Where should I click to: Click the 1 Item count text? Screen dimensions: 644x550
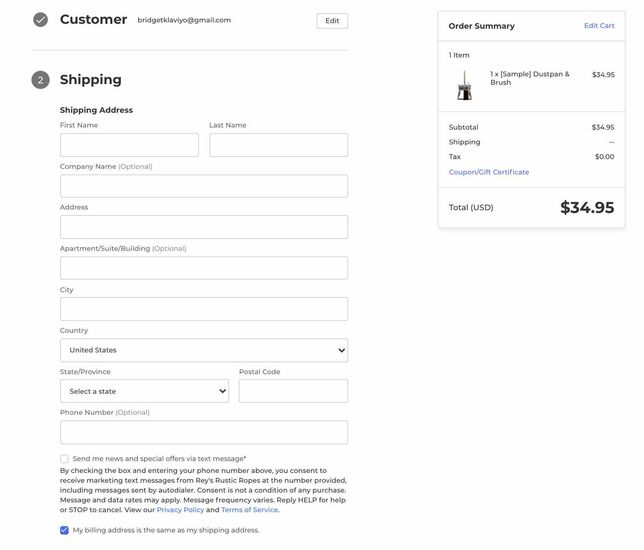(x=459, y=55)
